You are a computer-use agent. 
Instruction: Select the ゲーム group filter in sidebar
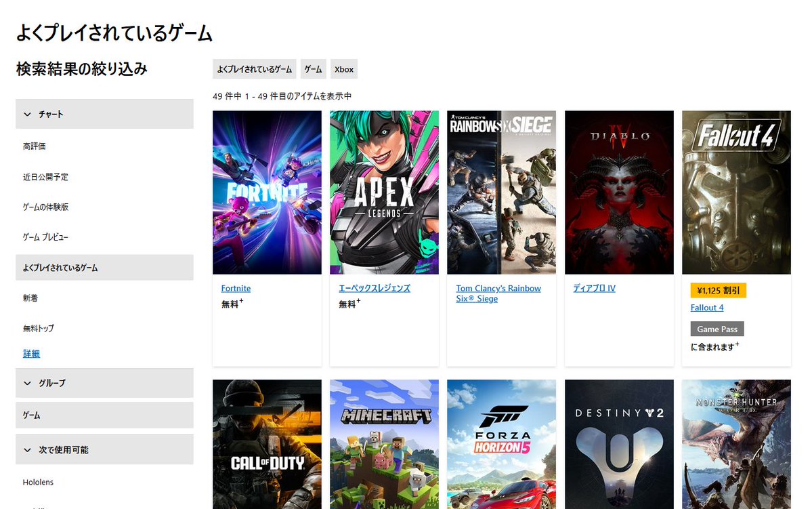pyautogui.click(x=104, y=415)
